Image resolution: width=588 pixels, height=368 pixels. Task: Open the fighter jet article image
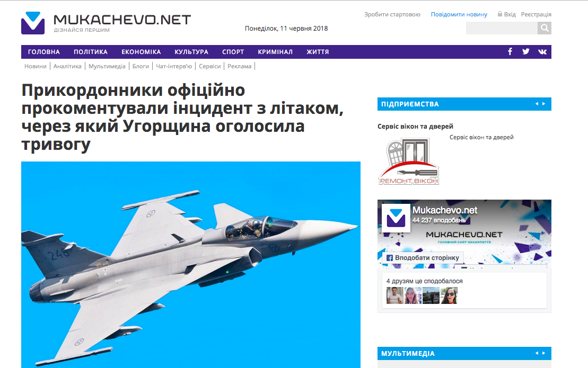click(191, 265)
